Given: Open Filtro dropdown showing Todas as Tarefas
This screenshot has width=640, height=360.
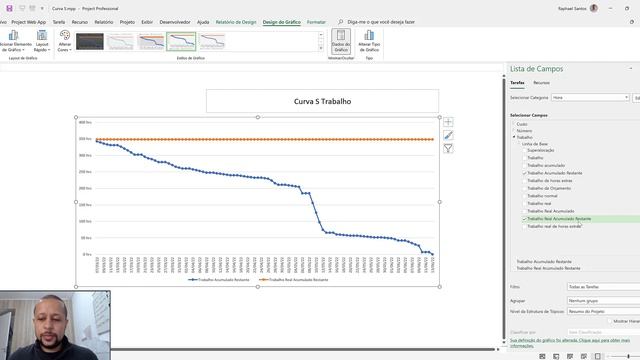Looking at the screenshot, I should pos(603,287).
